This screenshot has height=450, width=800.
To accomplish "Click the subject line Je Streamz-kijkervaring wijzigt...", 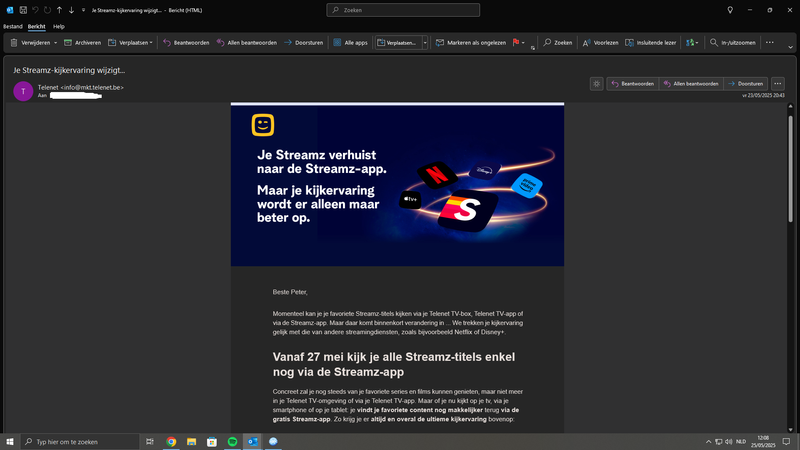I will pos(69,70).
